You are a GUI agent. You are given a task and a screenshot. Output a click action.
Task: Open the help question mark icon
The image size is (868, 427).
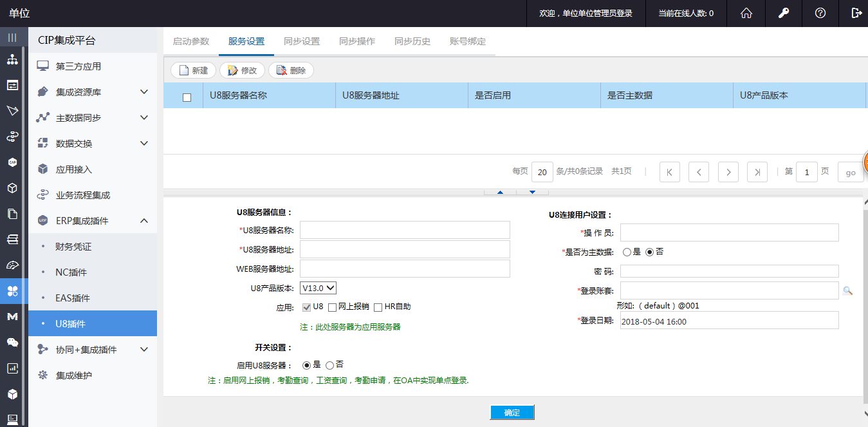[820, 13]
